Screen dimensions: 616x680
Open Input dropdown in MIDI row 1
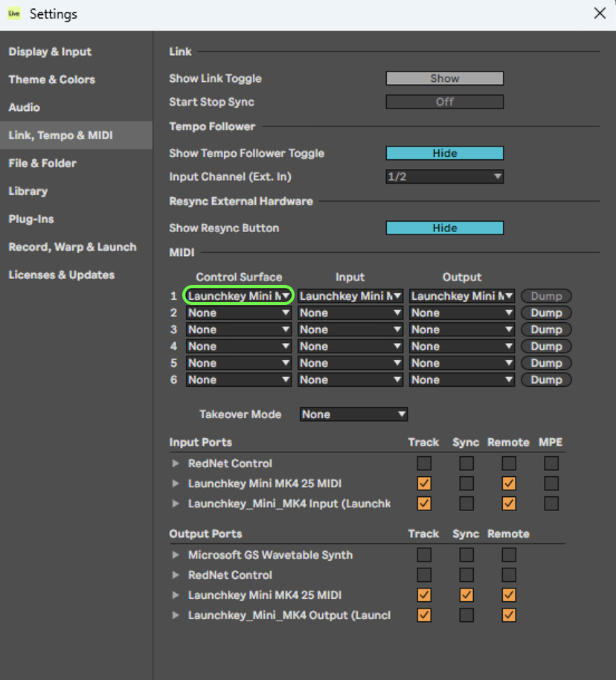point(350,296)
